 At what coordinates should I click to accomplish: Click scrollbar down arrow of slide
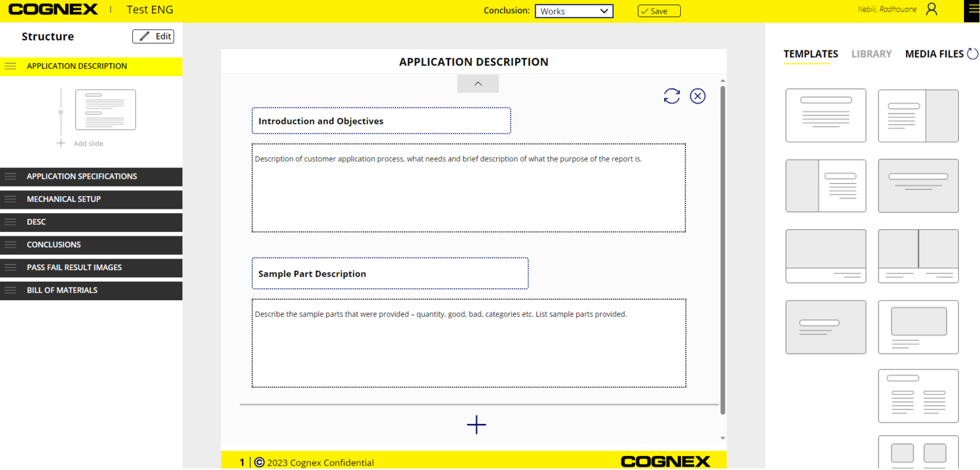click(723, 438)
